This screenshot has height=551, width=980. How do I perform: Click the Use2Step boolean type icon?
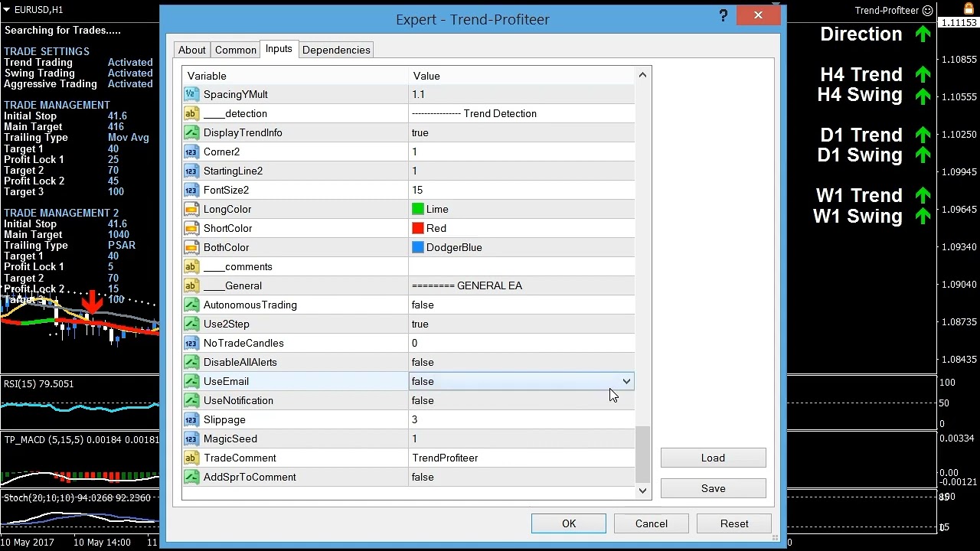(191, 324)
